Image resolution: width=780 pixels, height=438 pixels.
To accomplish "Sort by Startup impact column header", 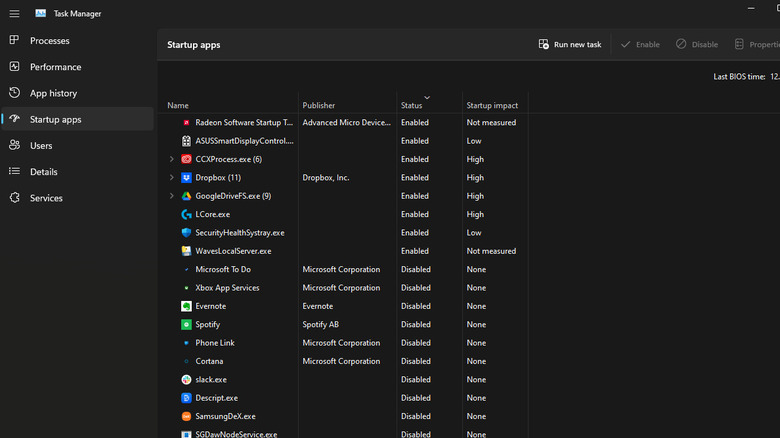I will (491, 105).
